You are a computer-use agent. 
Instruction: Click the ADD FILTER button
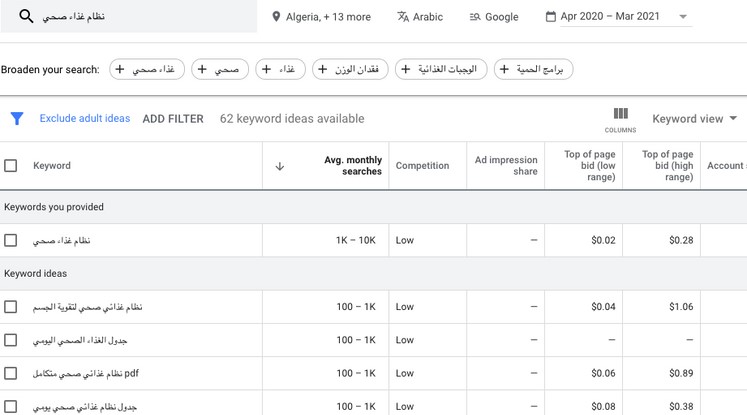(173, 119)
